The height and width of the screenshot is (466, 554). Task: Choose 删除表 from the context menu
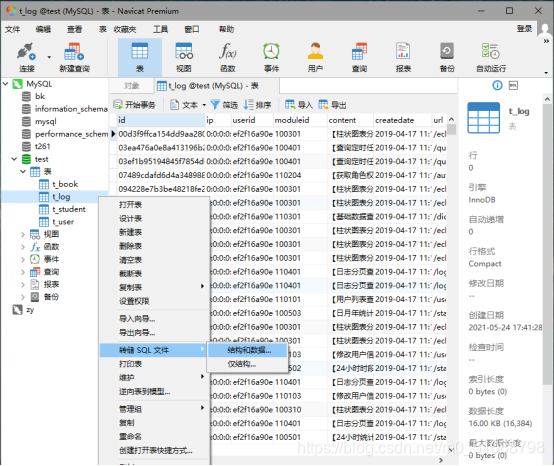point(154,246)
